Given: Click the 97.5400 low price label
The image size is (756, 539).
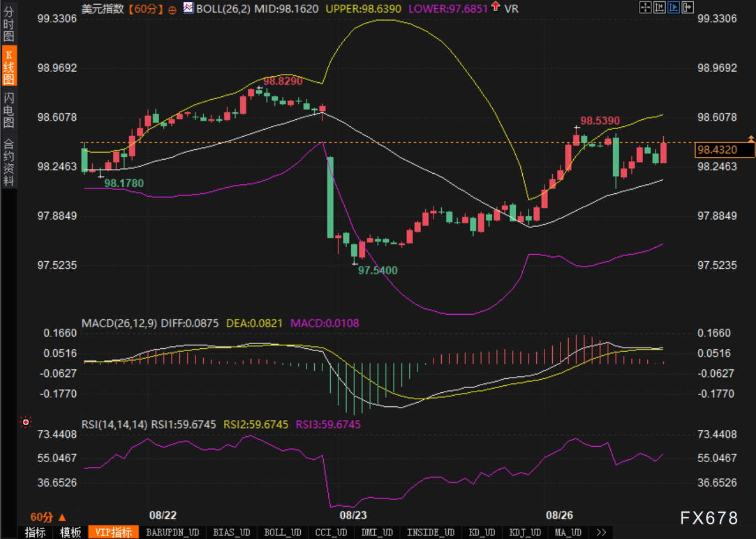Looking at the screenshot, I should coord(378,271).
